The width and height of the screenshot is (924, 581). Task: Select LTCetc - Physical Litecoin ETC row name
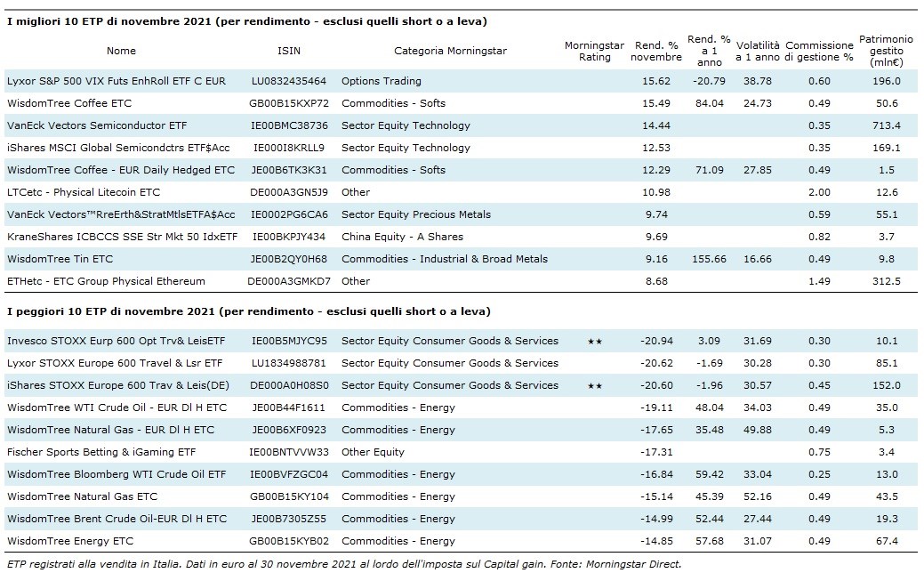84,192
